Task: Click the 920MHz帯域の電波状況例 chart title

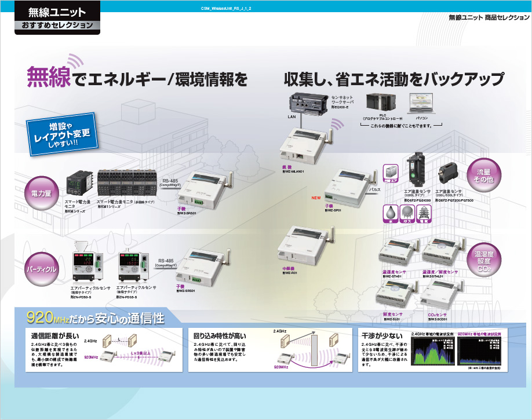Action: (x=479, y=334)
